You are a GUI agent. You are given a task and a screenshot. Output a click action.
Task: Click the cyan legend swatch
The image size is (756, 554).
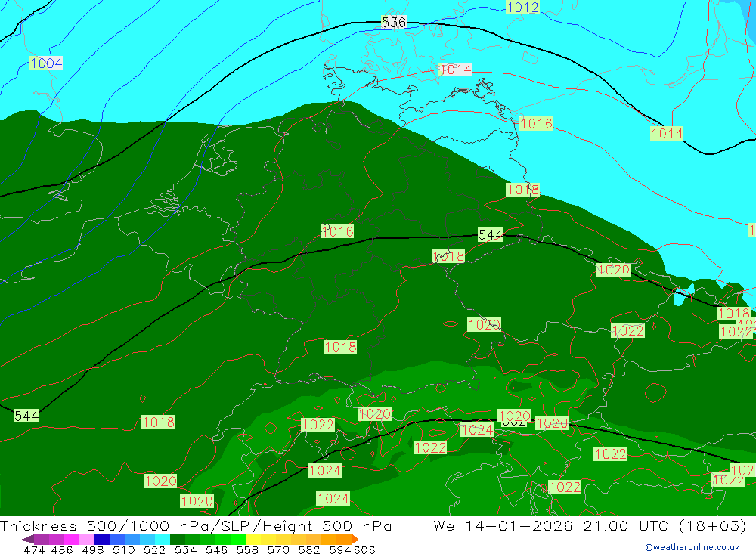point(163,539)
